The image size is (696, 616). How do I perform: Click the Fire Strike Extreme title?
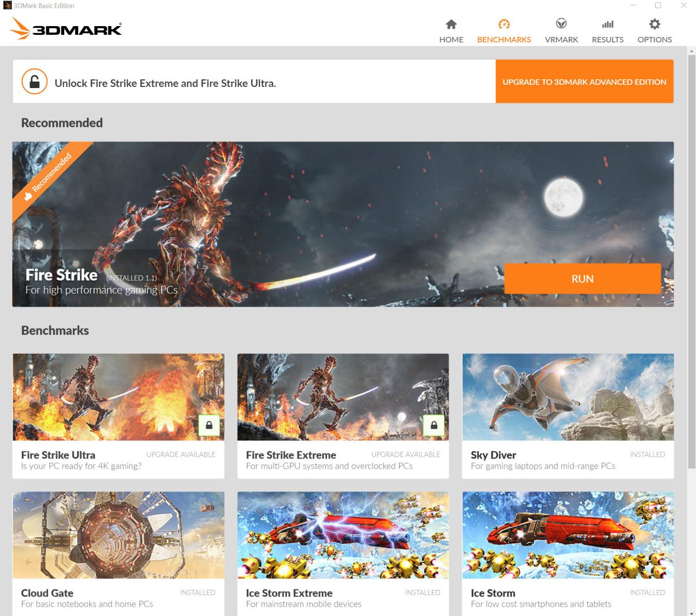pos(291,455)
